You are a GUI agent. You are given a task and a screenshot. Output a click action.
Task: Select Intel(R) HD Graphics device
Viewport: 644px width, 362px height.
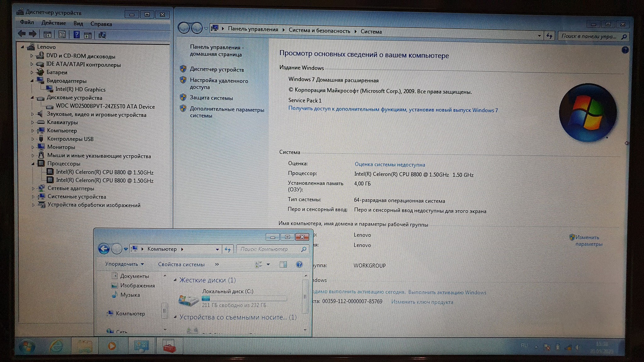80,90
